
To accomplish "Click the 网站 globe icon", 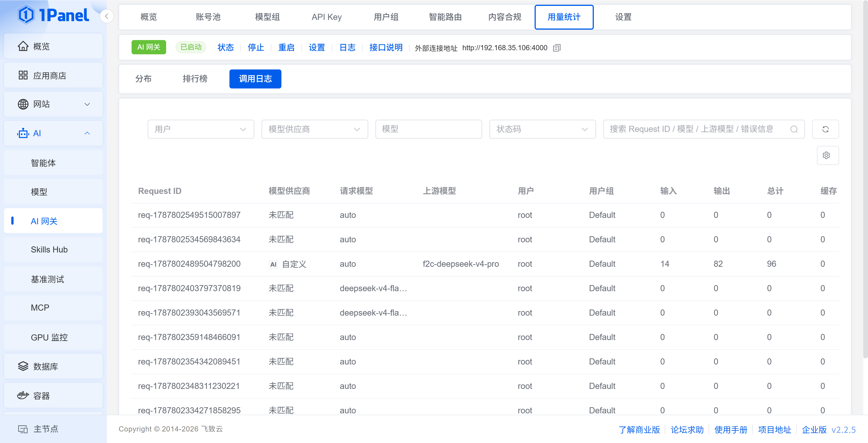I will 23,104.
